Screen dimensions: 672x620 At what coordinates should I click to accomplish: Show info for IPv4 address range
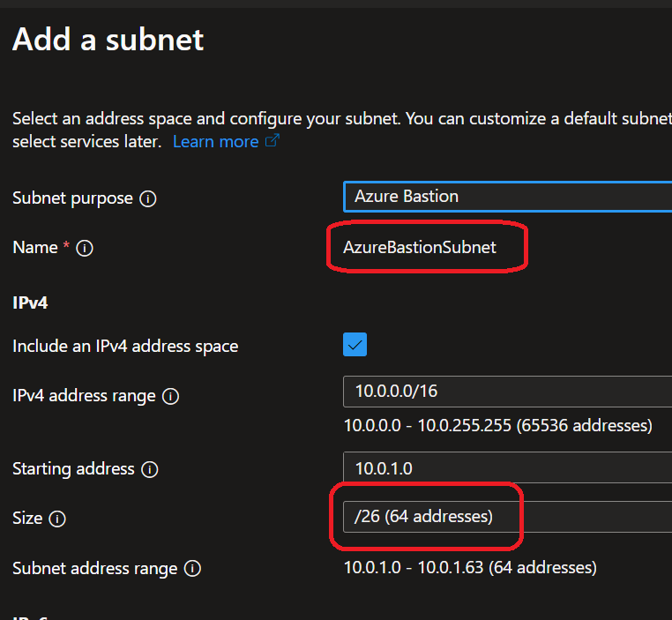pos(171,397)
